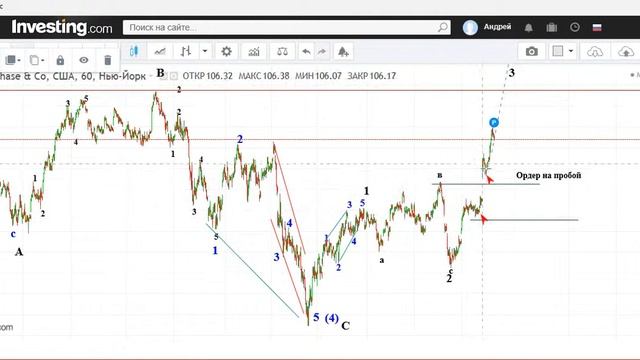Viewport: 640px width, 360px height.
Task: Add an alert with bell-plus icon
Action: [343, 51]
